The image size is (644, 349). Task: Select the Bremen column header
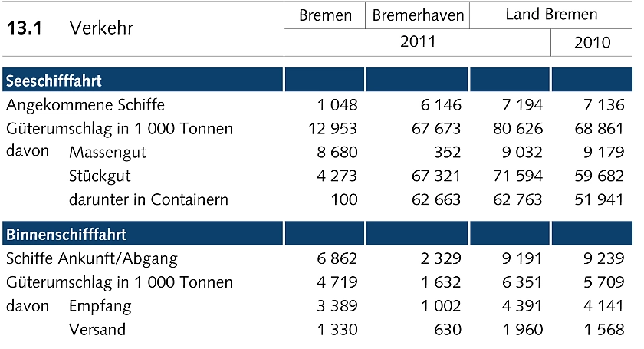pyautogui.click(x=325, y=15)
